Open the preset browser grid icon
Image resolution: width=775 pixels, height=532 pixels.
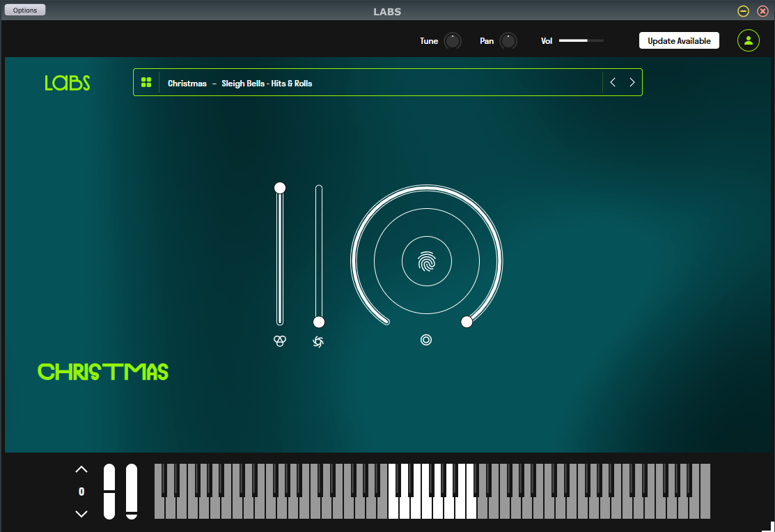click(146, 82)
